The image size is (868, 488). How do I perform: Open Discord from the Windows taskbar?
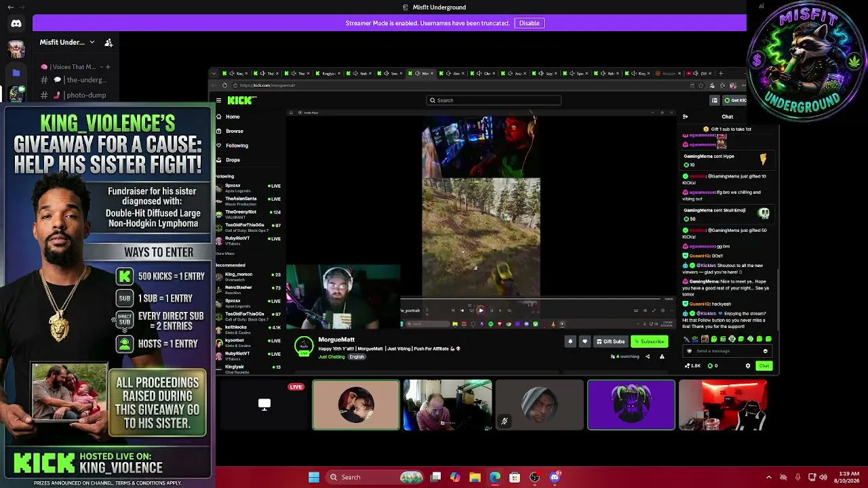pos(555,477)
